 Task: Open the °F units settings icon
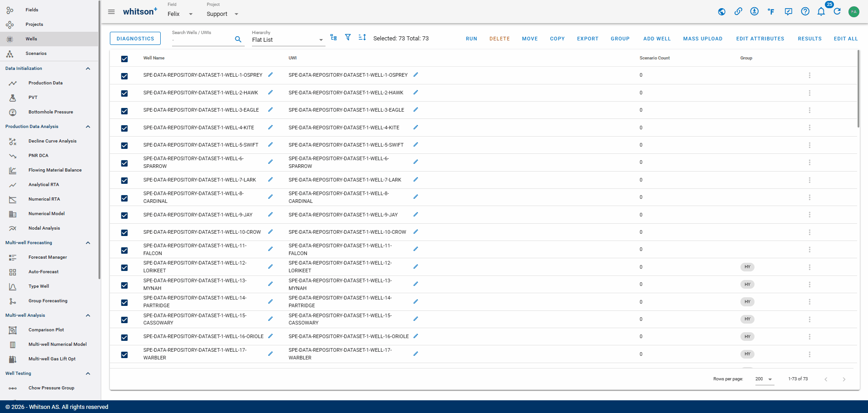(771, 12)
